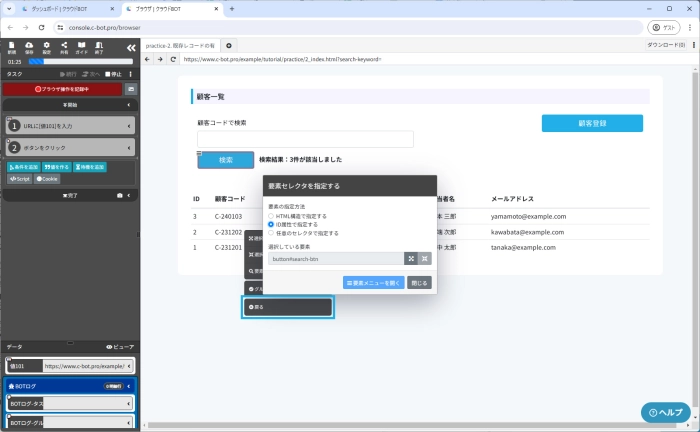Open the ガイド (guide) book icon

[x=82, y=46]
